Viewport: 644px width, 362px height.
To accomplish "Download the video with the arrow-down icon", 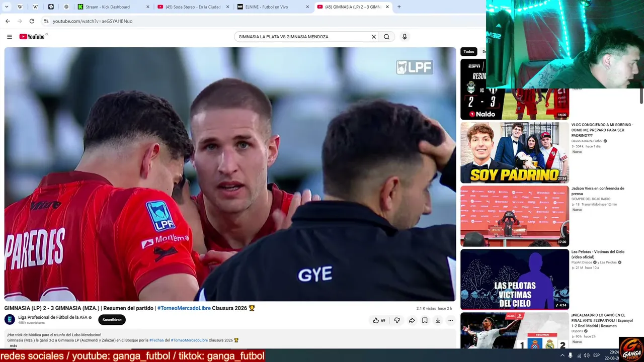I will click(x=438, y=320).
